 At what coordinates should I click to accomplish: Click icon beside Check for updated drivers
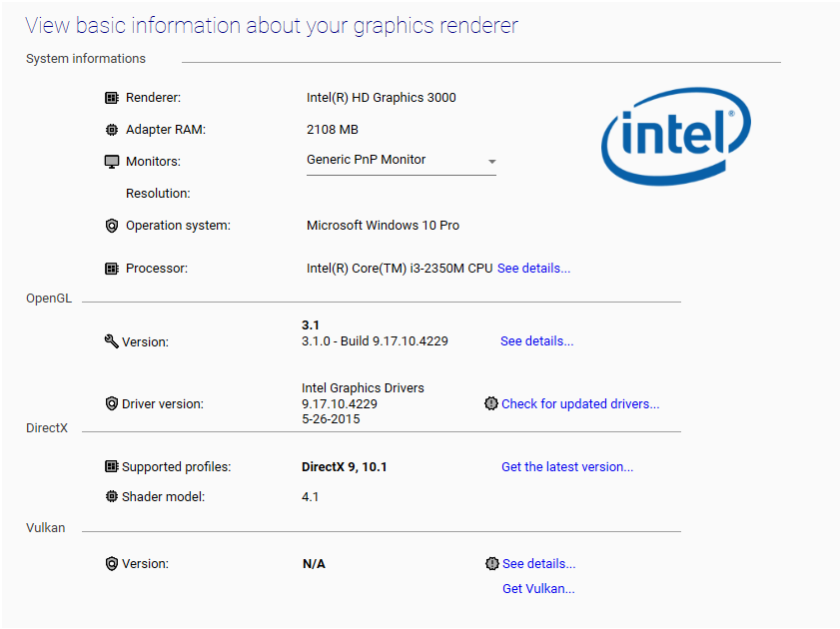point(490,404)
